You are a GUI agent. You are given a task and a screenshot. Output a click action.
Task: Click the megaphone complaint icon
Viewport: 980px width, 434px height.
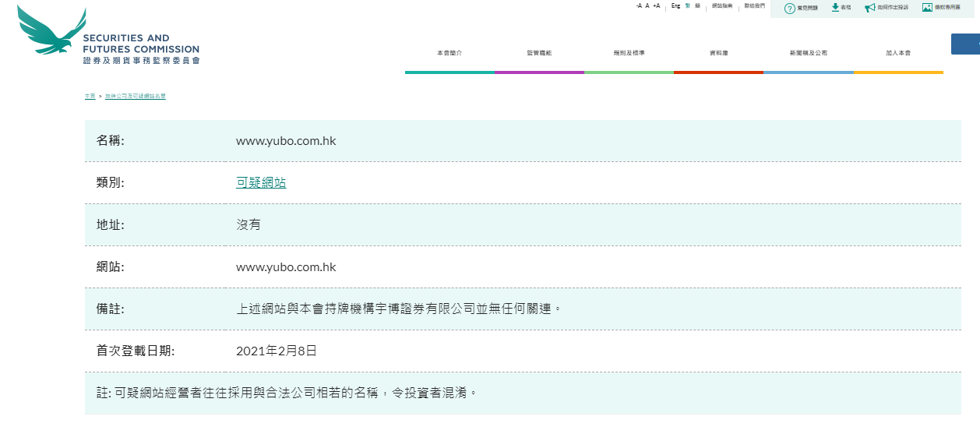(x=869, y=8)
